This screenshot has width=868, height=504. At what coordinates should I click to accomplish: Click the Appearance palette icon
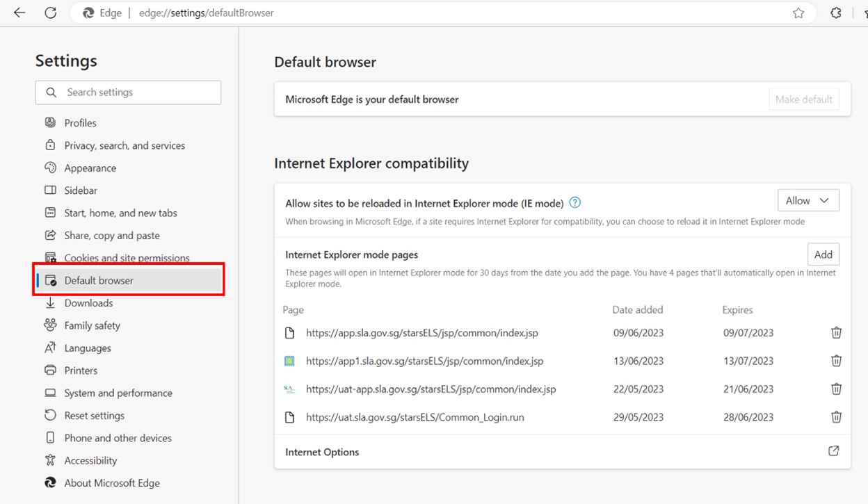(x=50, y=168)
